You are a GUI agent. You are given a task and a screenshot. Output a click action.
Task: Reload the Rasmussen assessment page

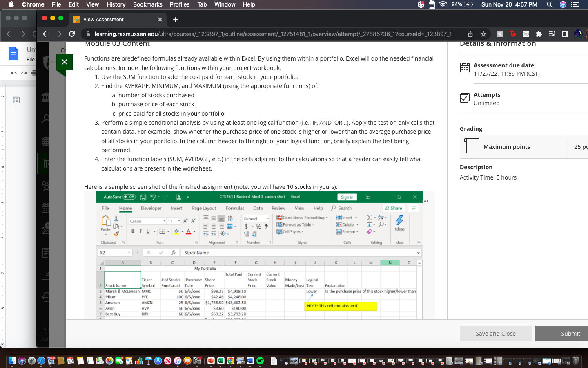[72, 34]
